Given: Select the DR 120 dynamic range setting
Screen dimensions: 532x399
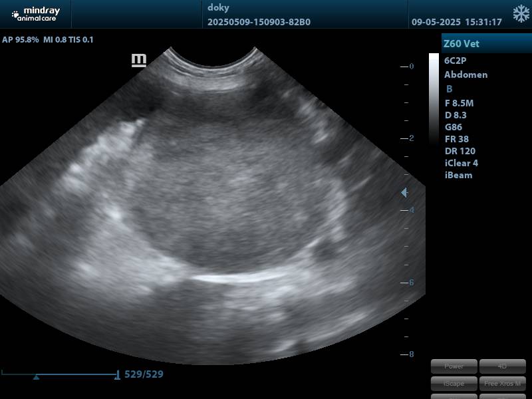Looking at the screenshot, I should (460, 151).
